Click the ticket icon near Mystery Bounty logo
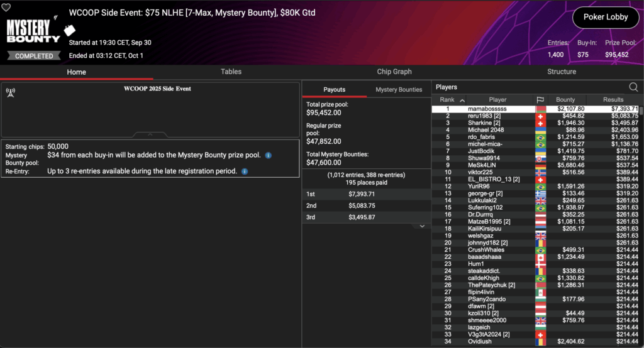Screen dimensions: 644x348 click(x=70, y=29)
